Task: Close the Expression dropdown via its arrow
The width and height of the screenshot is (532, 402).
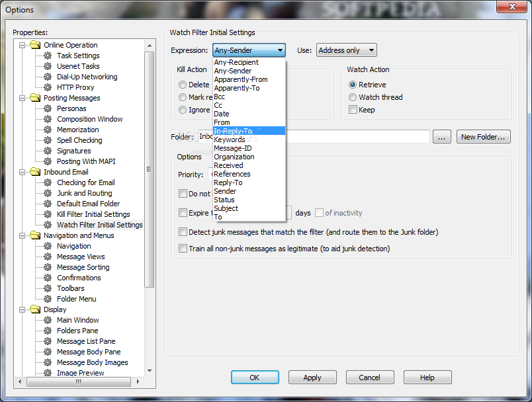Action: [280, 50]
